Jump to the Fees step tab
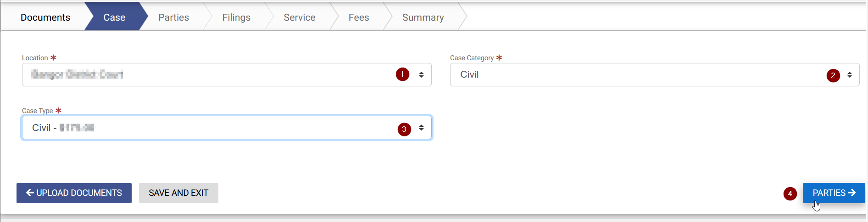 click(359, 17)
